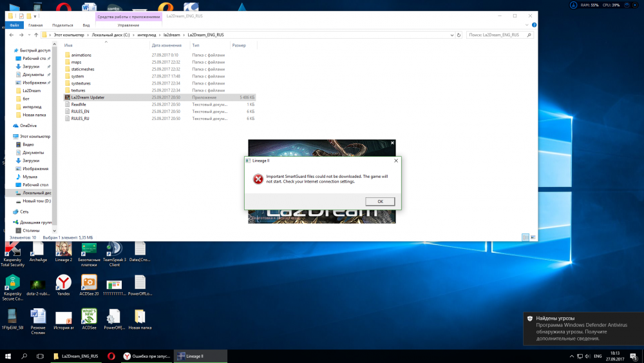Screen dimensions: 644x363
Task: Open the Yandex browser desktop shortcut
Action: coord(63,282)
